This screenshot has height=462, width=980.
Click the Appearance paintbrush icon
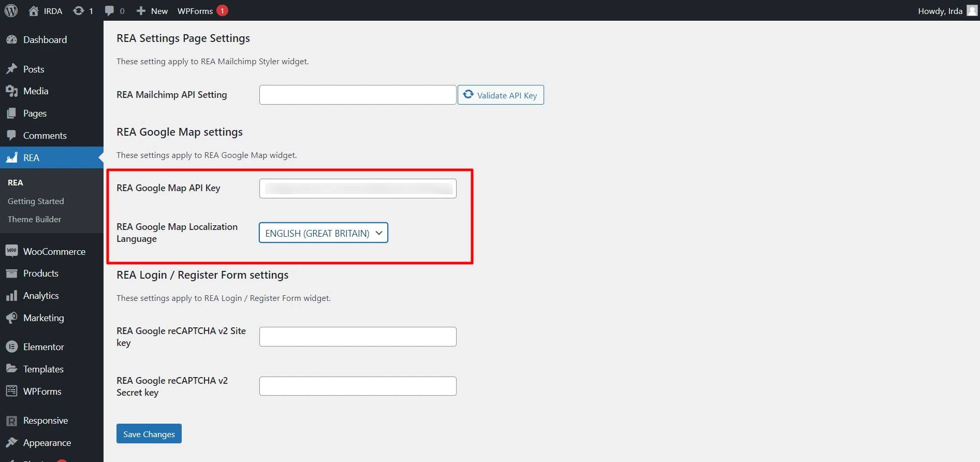[x=12, y=443]
